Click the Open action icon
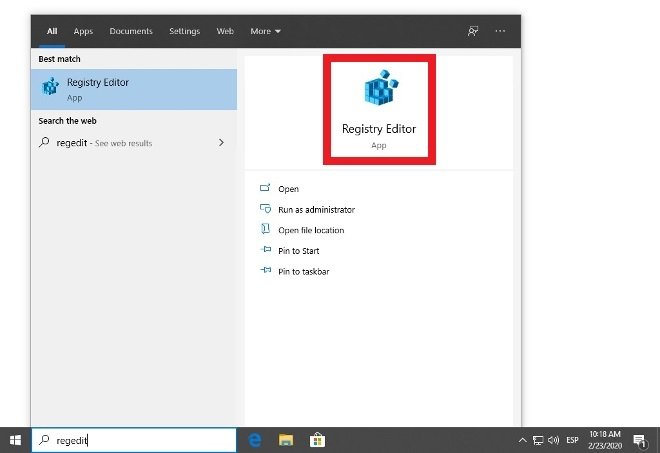This screenshot has height=453, width=660. pos(265,188)
